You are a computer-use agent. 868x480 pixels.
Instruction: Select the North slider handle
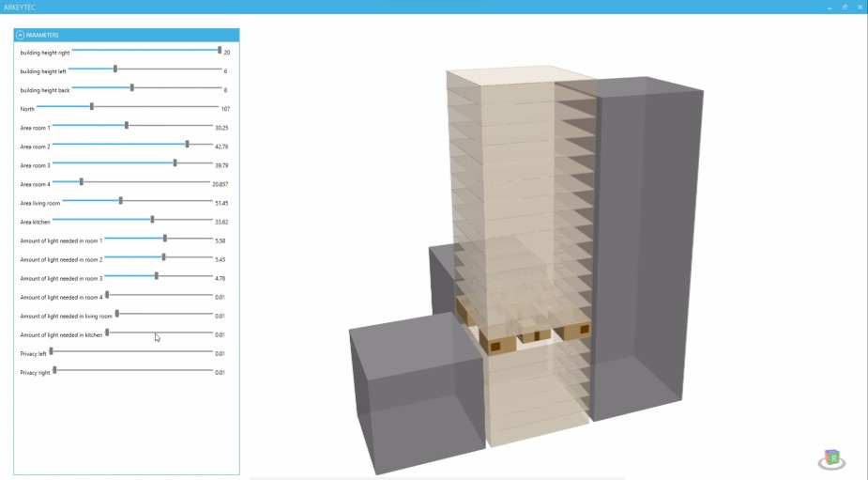tap(92, 106)
